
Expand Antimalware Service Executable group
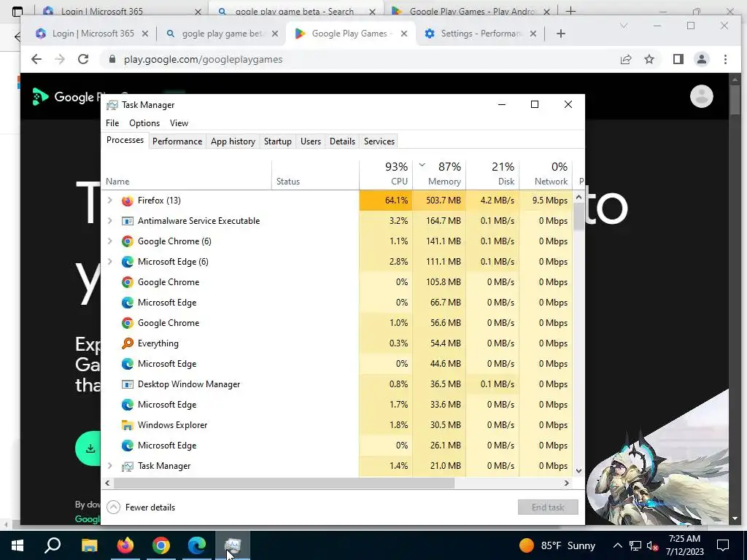tap(109, 221)
